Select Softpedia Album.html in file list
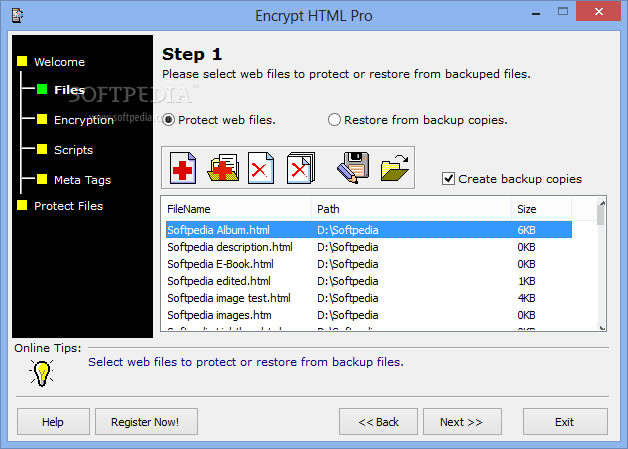Viewport: 628px width, 449px height. [x=368, y=230]
